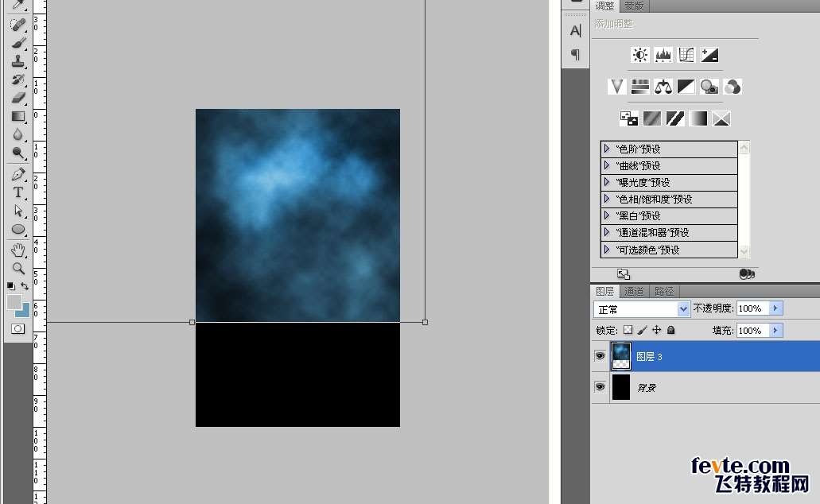Add a Gradient Map adjustment
Viewport: 820px width, 504px height.
pyautogui.click(x=698, y=118)
